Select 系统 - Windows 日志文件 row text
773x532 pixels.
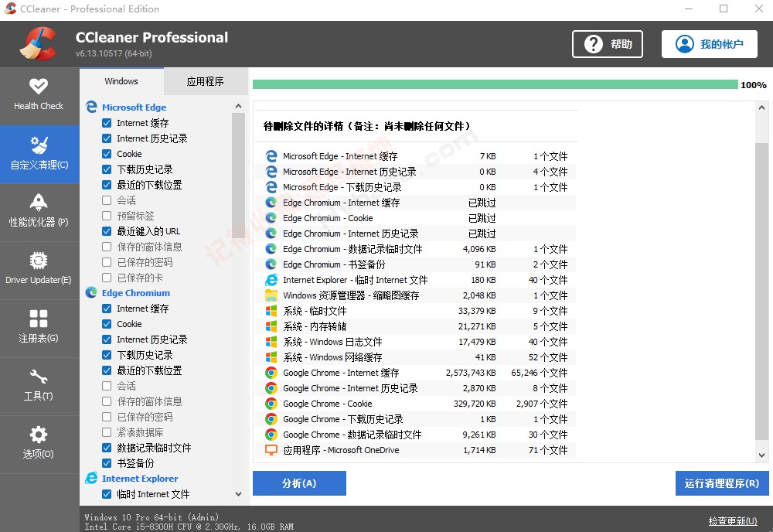tap(332, 342)
